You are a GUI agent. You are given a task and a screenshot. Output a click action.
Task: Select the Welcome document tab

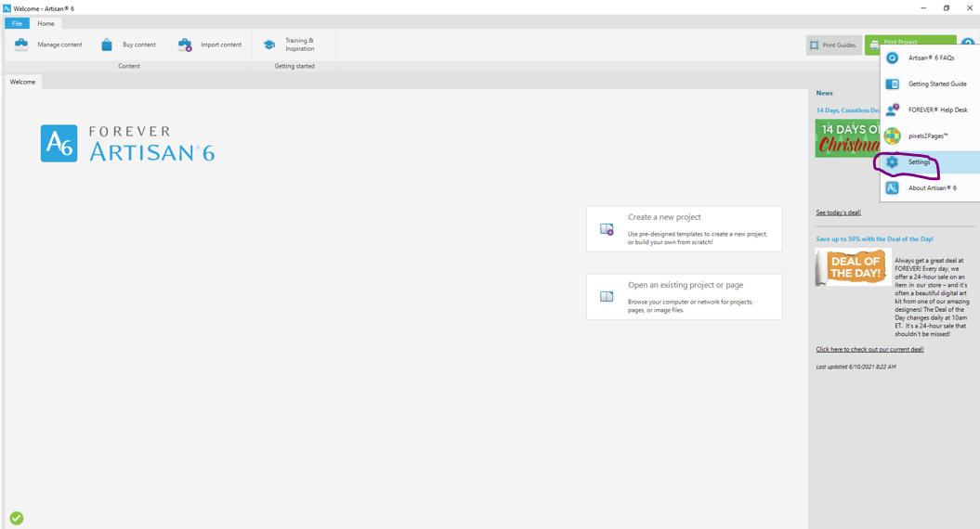point(22,82)
